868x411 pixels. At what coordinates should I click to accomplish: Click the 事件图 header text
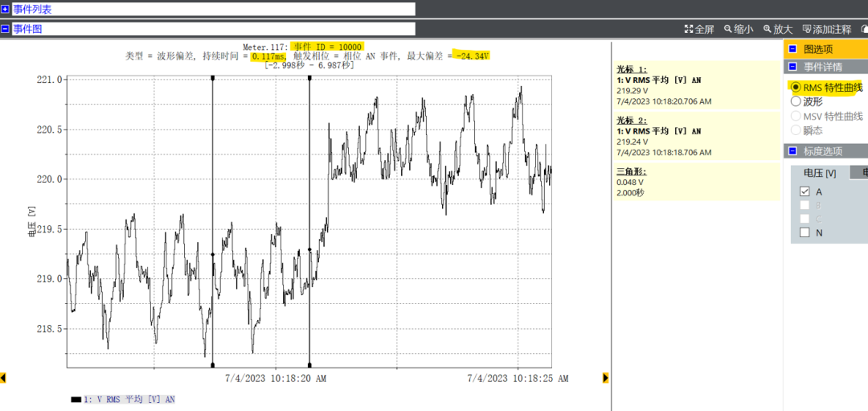click(27, 29)
